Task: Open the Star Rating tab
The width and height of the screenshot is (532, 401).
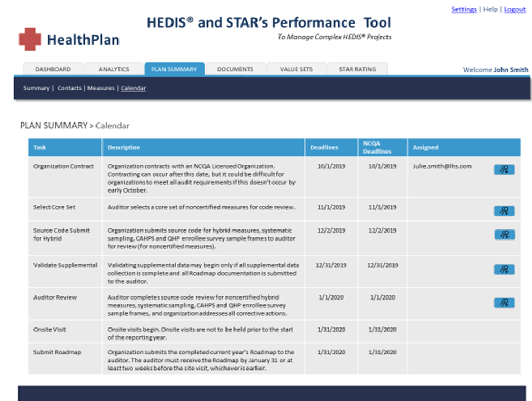Action: 357,69
